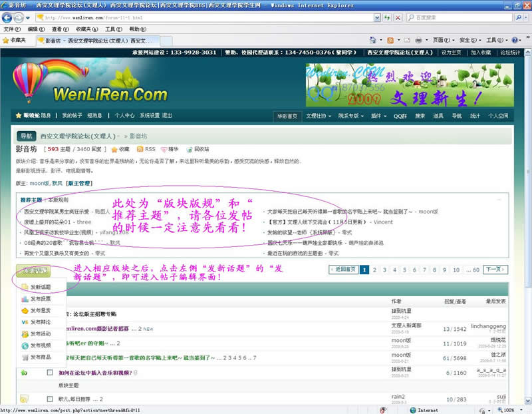Select the 影音坊 browser tab
Viewport: 532px width, 414px height.
[97, 41]
